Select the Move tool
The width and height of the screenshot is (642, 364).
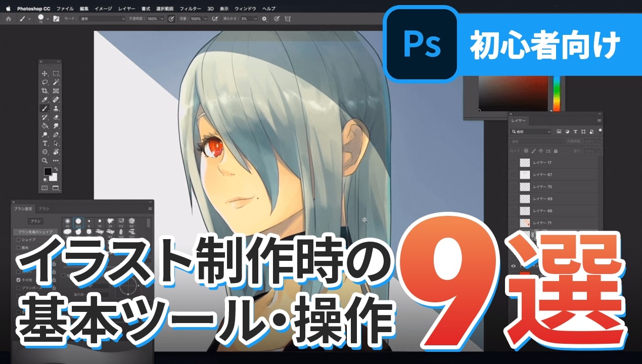[x=45, y=74]
